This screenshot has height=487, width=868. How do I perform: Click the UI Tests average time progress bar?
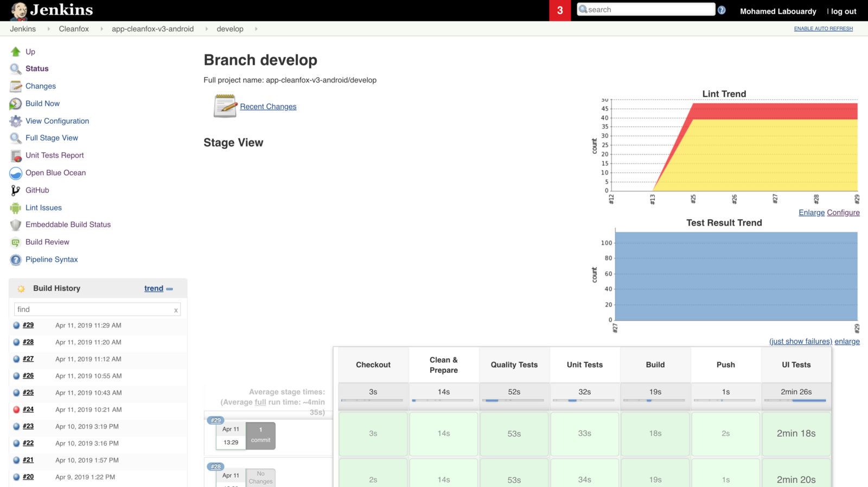(796, 400)
